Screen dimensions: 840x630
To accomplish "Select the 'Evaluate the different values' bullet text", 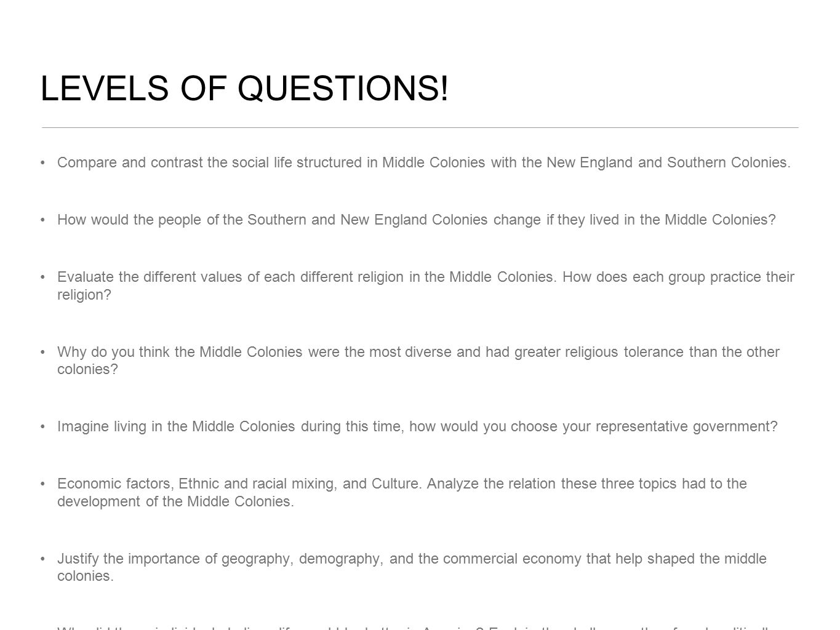I will pyautogui.click(x=426, y=285).
